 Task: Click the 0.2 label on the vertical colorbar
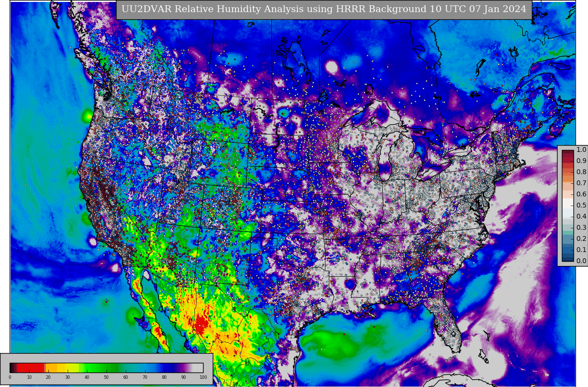click(581, 239)
